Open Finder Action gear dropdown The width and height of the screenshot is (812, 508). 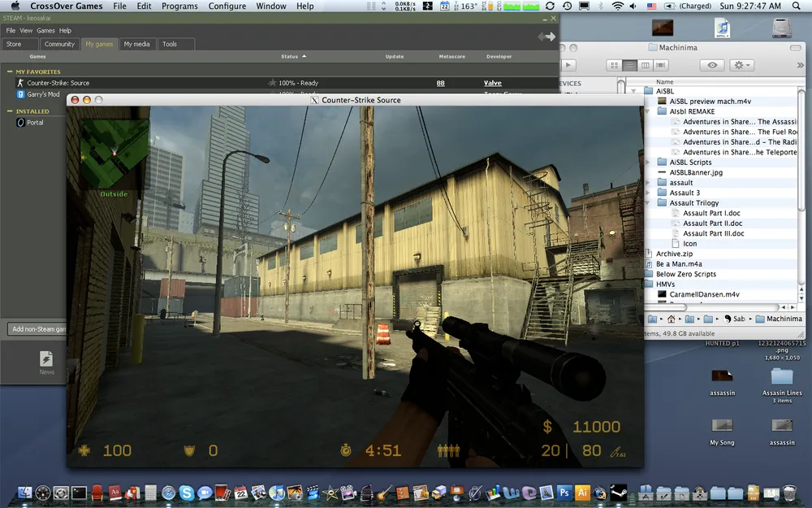click(741, 65)
